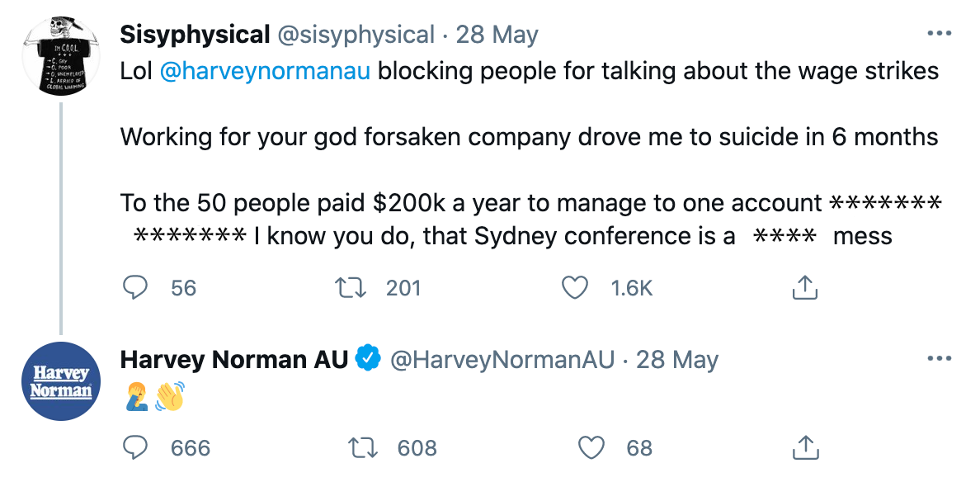Click the @HarveyNormanAU handle
This screenshot has height=482, width=980.
point(502,360)
